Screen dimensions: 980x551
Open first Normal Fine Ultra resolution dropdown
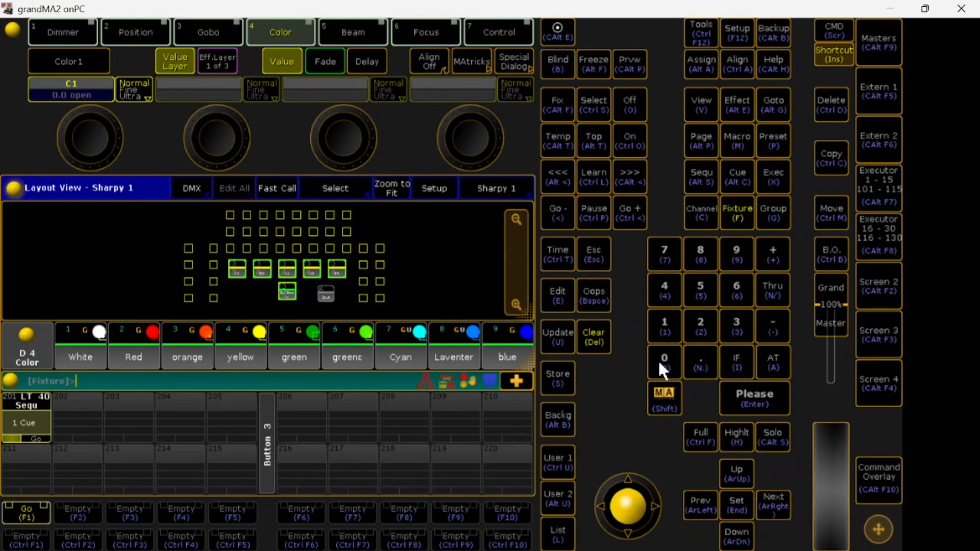click(135, 90)
